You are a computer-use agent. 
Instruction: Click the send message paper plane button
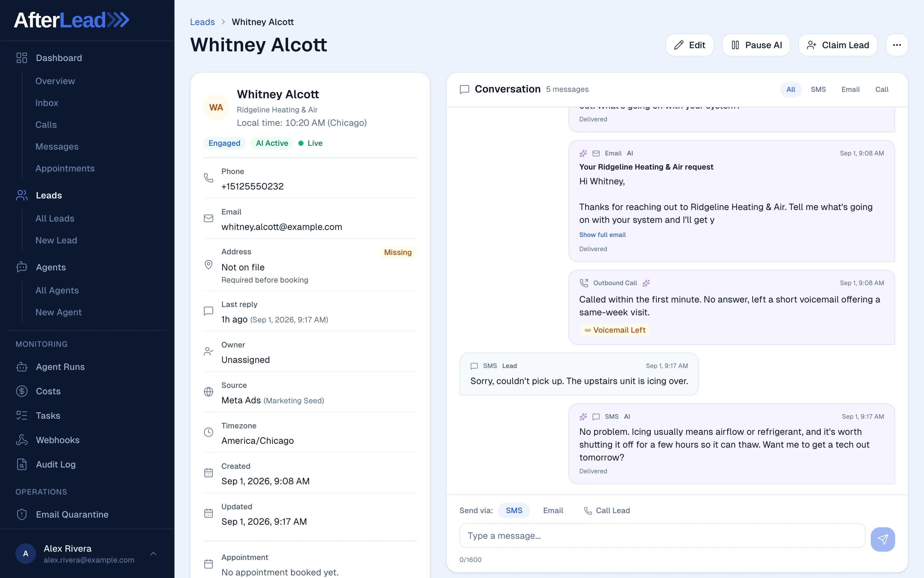point(882,539)
